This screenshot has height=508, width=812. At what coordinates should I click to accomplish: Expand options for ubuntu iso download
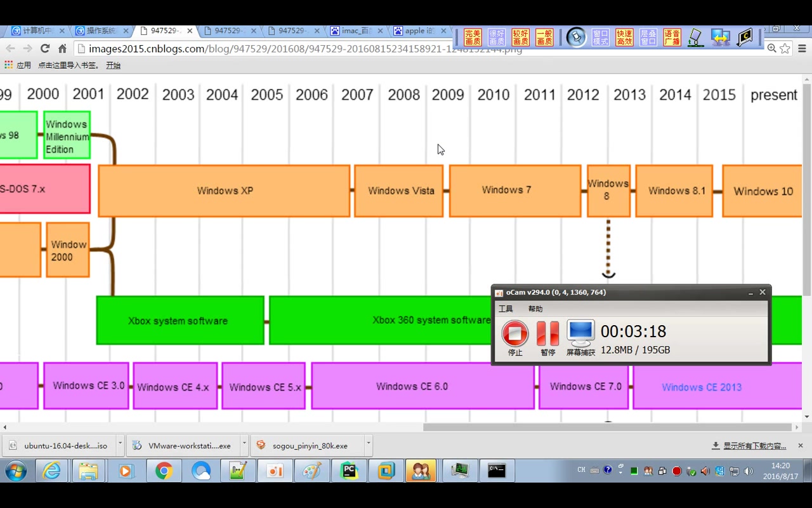click(119, 446)
